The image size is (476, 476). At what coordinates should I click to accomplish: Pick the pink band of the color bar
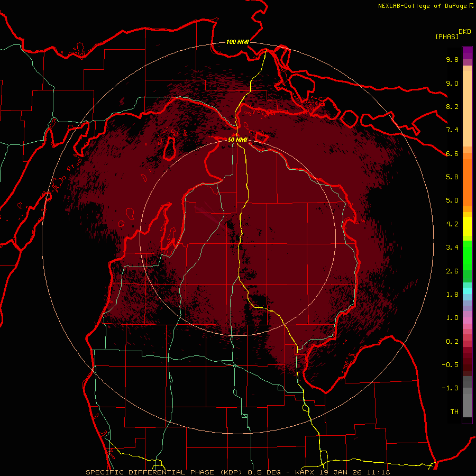click(467, 321)
